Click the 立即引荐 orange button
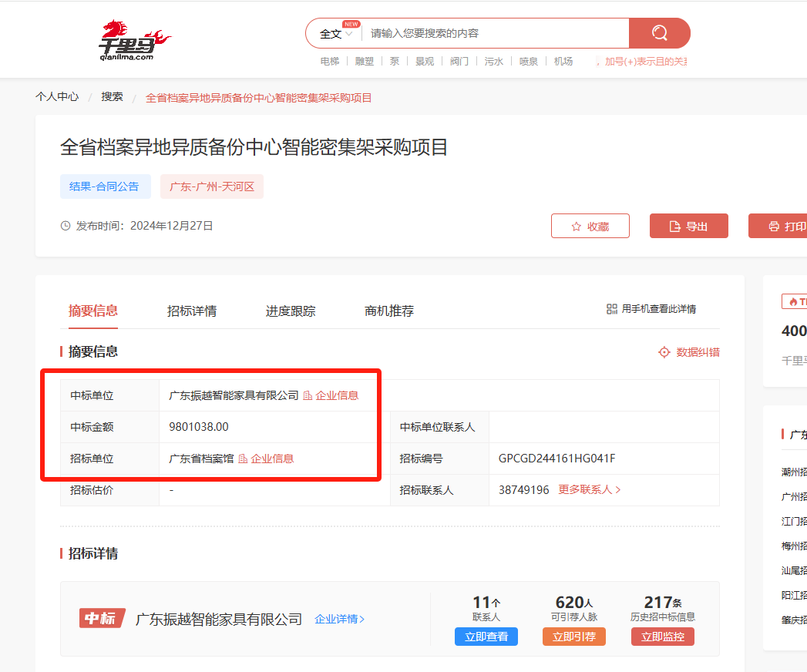The image size is (807, 672). 574,637
